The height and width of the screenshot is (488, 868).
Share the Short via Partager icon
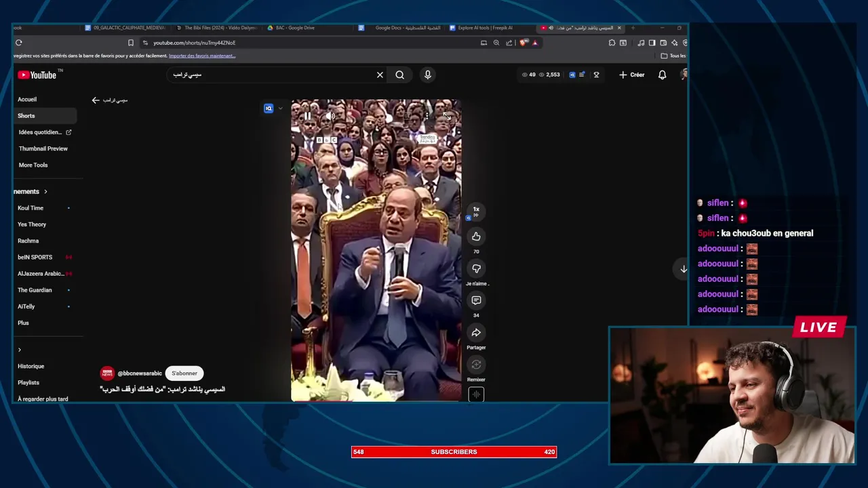tap(476, 332)
